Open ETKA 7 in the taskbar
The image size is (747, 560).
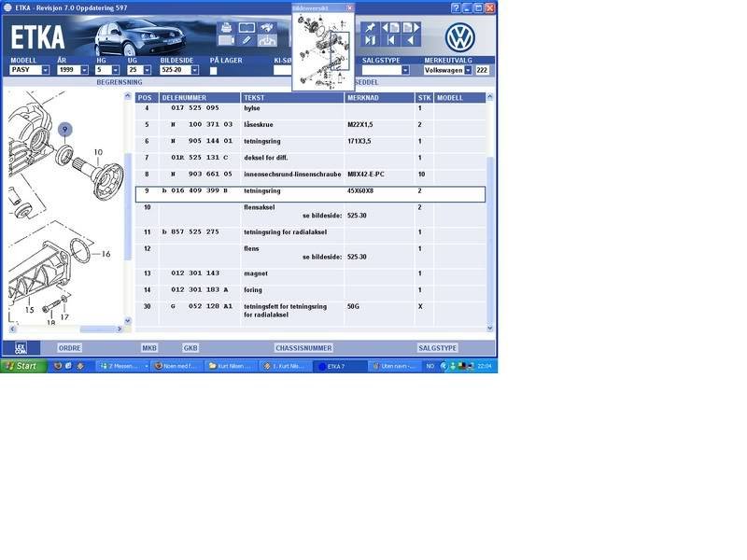[337, 366]
